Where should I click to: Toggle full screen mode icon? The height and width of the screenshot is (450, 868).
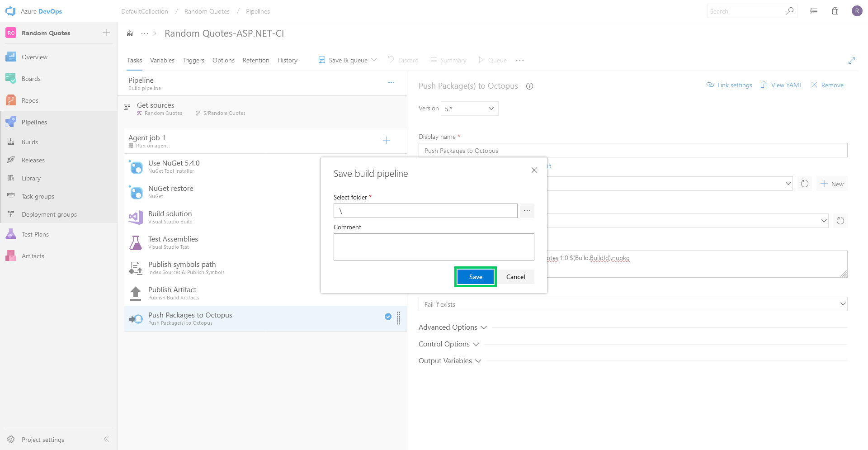coord(852,60)
